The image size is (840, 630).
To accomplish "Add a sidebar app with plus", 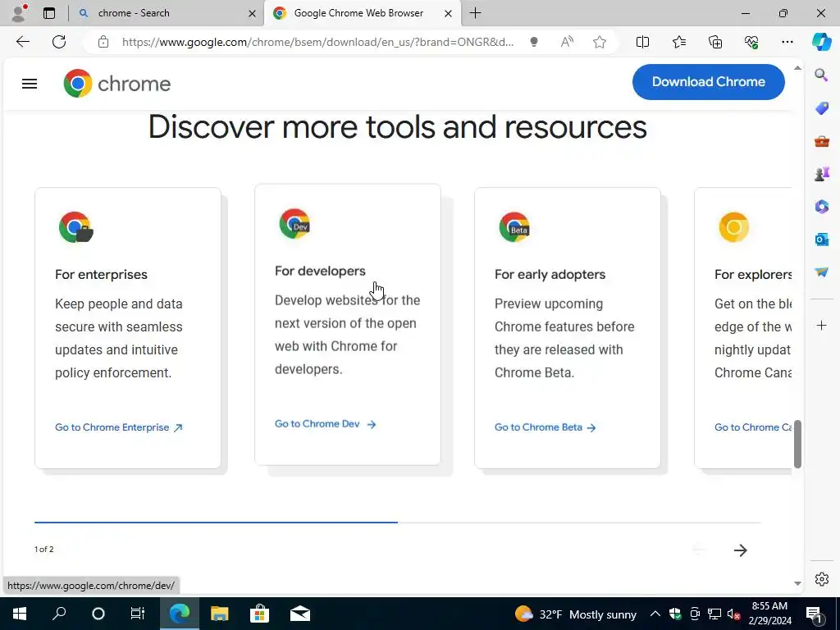I will coord(821,325).
